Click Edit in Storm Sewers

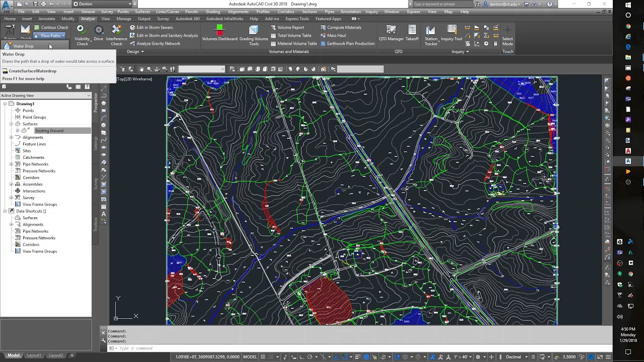pyautogui.click(x=151, y=28)
